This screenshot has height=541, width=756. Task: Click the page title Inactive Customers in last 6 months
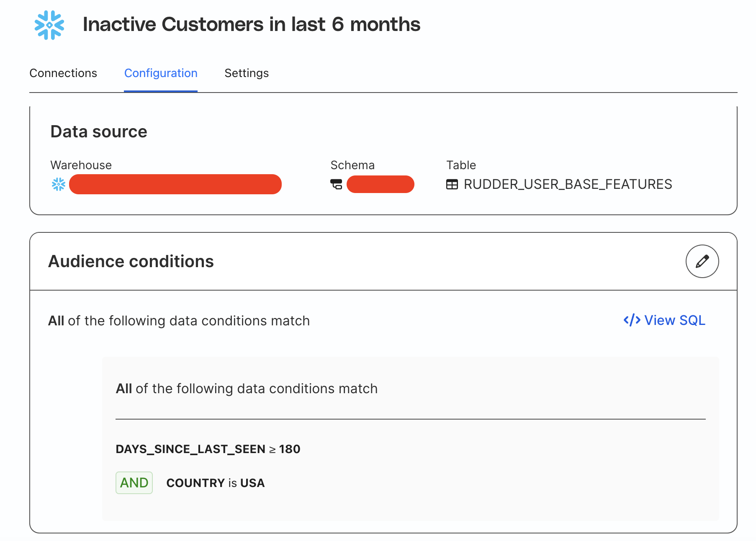252,24
